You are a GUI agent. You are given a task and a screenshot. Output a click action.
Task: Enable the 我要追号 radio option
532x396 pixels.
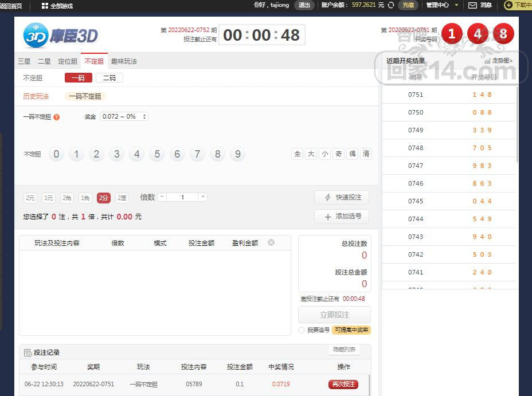click(x=302, y=330)
